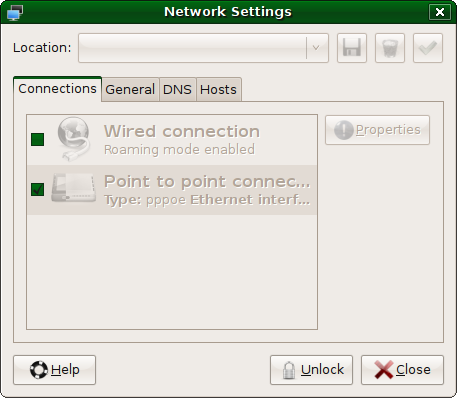The height and width of the screenshot is (398, 457).
Task: Click the network computers icon in title bar
Action: 15,12
